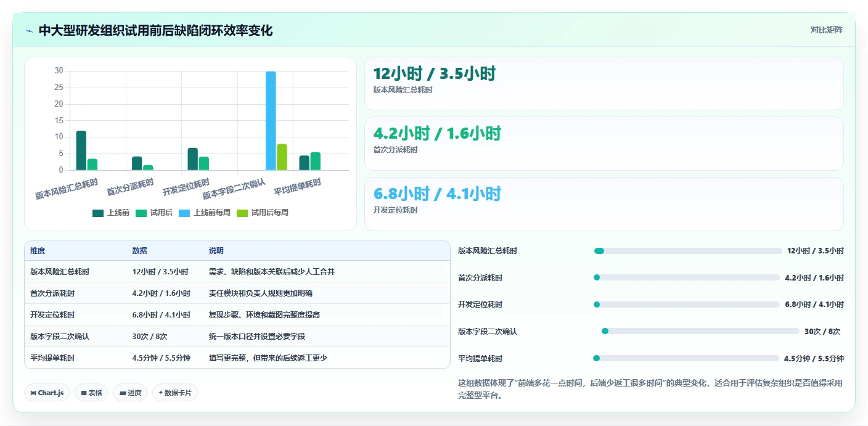Click the 数据 table column header

(140, 251)
